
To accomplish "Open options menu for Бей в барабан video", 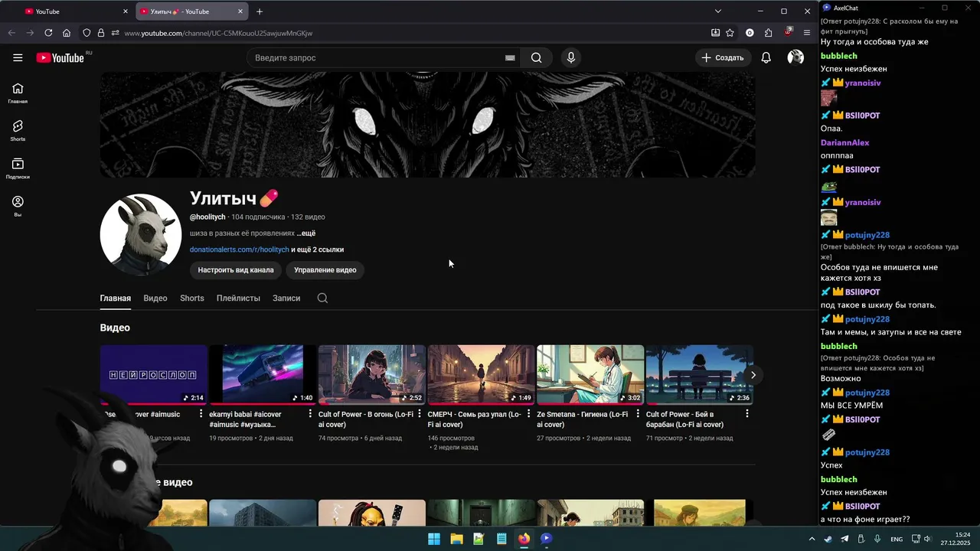I will (x=746, y=414).
